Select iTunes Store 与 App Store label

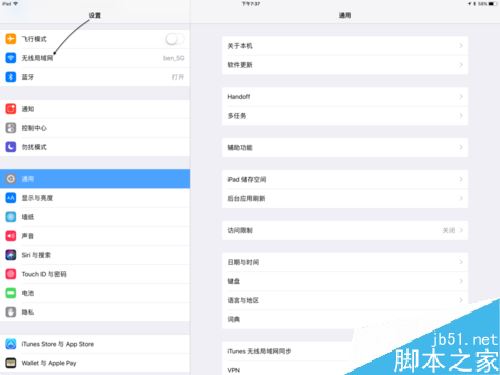(58, 344)
